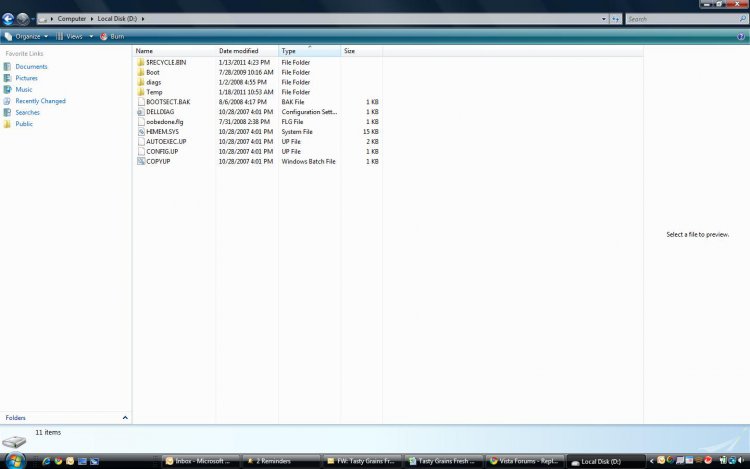Sort files by Size column header
The width and height of the screenshot is (750, 469).
350,50
